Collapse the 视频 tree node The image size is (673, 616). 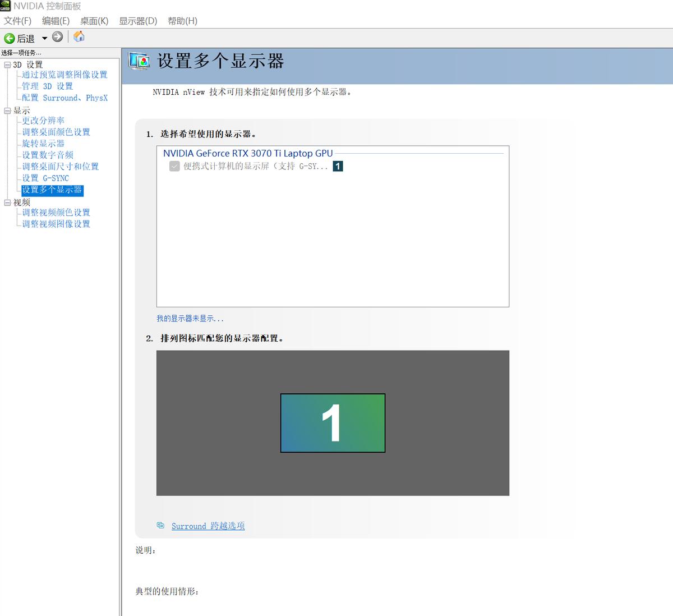7,203
